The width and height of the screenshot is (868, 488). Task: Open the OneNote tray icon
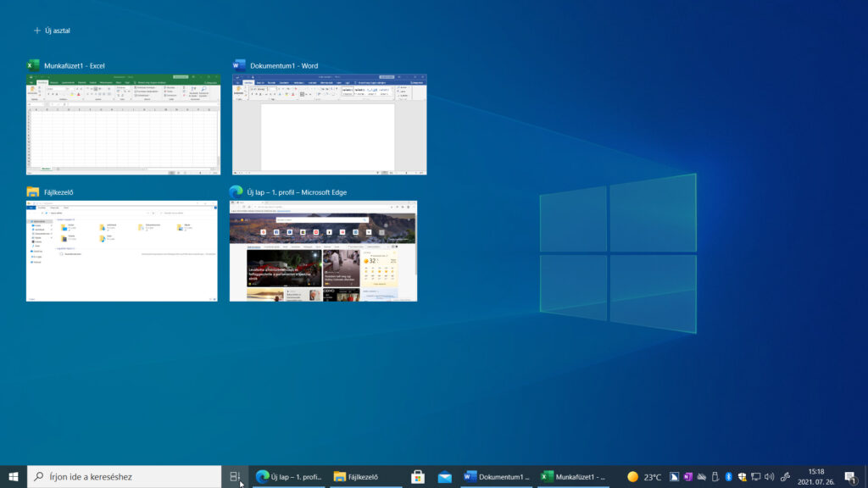click(688, 476)
